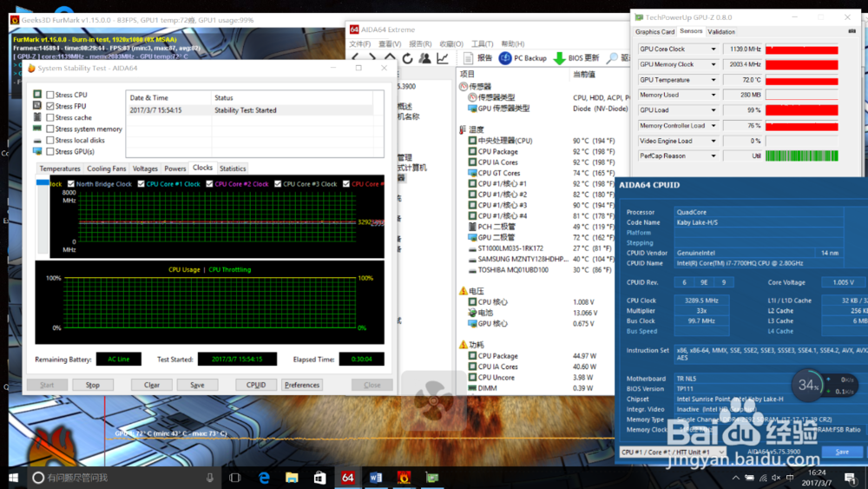Enable the Stress system memory checkbox
The height and width of the screenshot is (489, 868).
point(50,129)
